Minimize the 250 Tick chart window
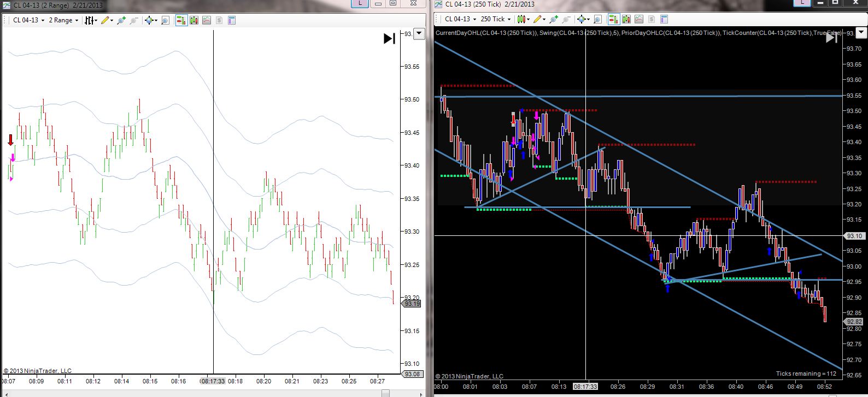 pos(821,3)
